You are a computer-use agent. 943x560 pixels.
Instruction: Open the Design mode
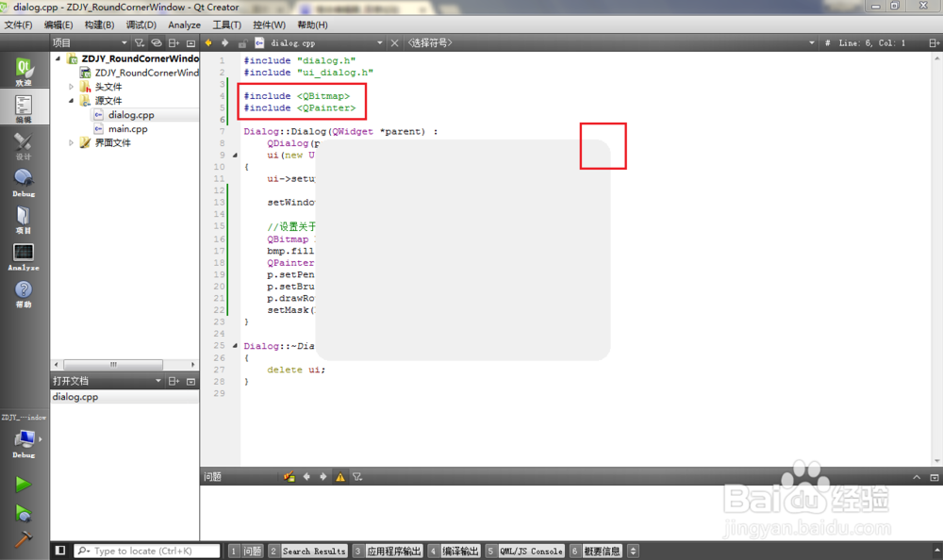[25, 145]
